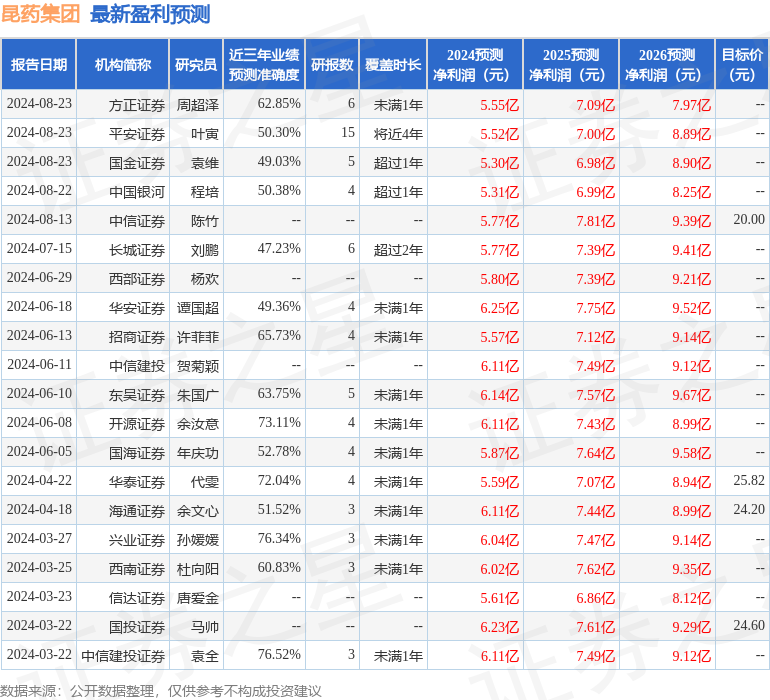The image size is (770, 700).
Task: Select the 机构简称 column header
Action: click(123, 64)
